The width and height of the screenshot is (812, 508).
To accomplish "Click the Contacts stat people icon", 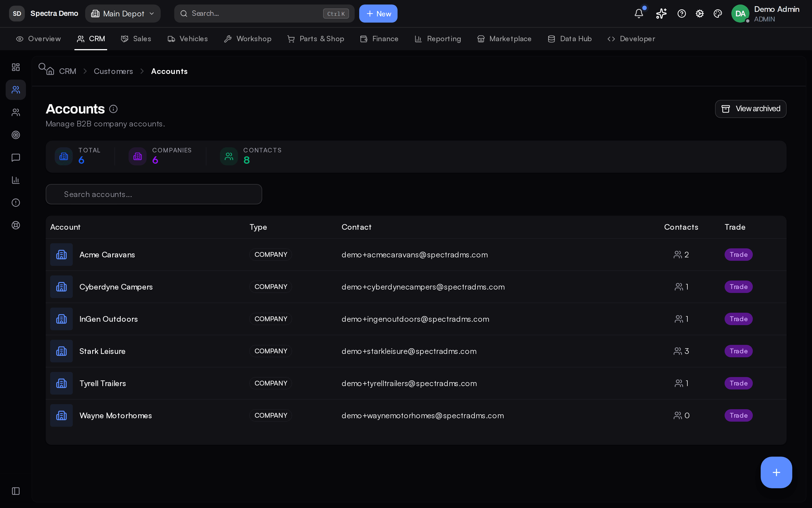I will (229, 156).
